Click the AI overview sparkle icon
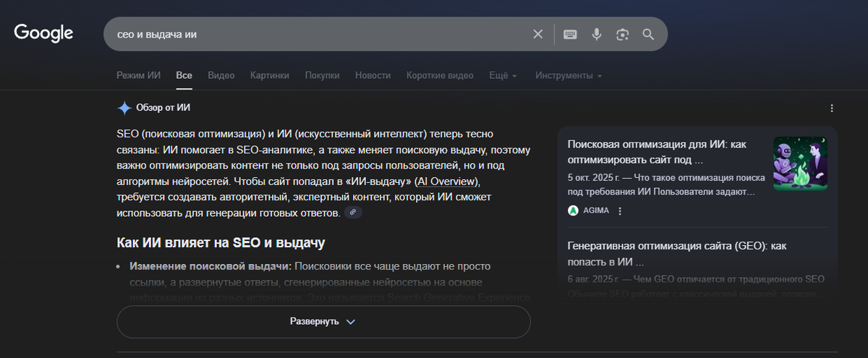The height and width of the screenshot is (358, 868). (124, 108)
